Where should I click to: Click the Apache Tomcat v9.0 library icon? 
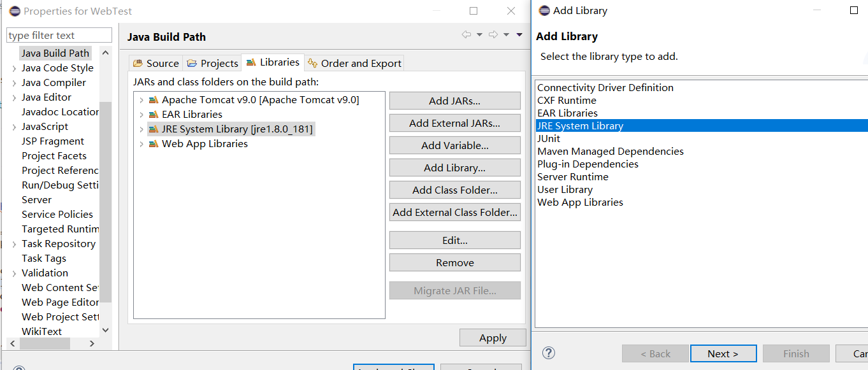click(x=153, y=100)
